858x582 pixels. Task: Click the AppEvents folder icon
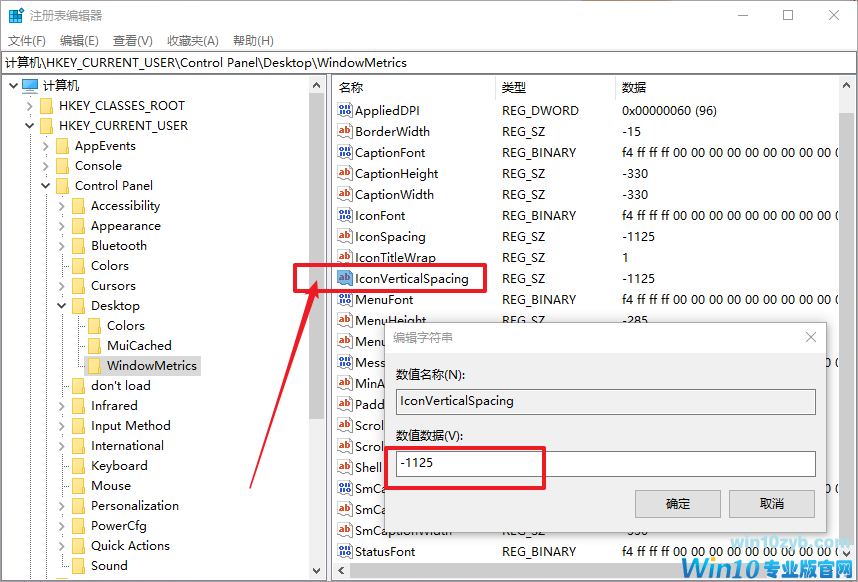coord(62,146)
